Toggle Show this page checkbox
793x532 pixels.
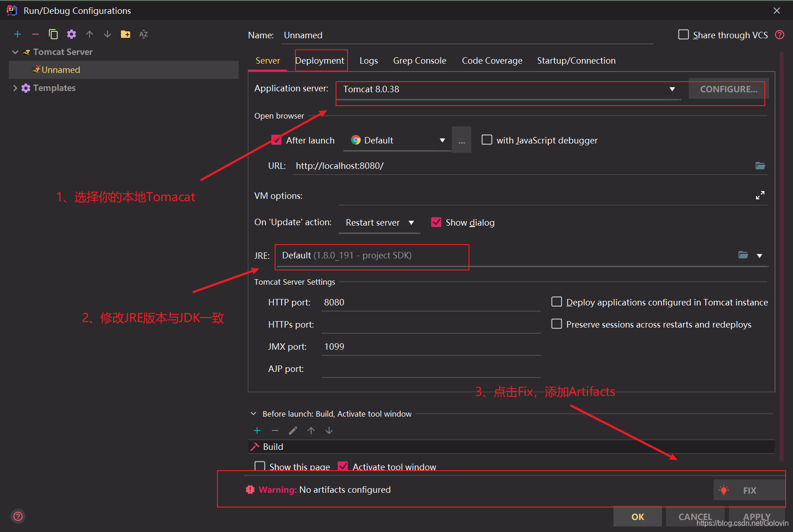point(260,466)
